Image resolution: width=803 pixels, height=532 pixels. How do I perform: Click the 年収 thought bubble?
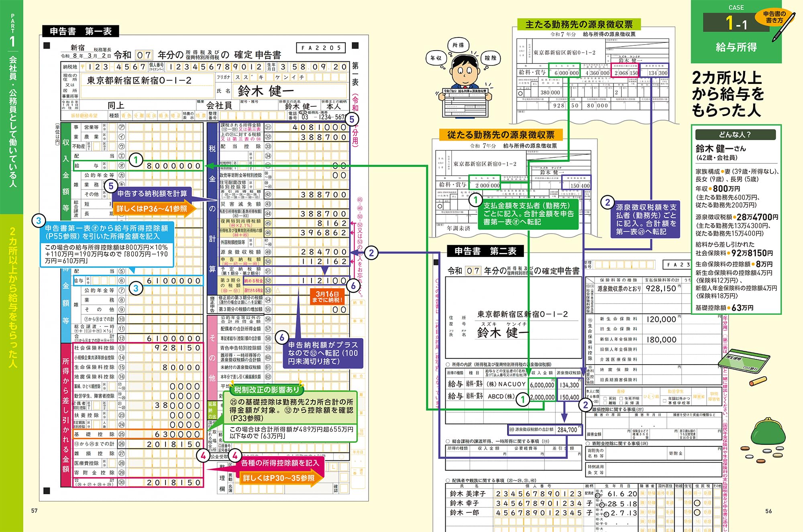click(436, 59)
